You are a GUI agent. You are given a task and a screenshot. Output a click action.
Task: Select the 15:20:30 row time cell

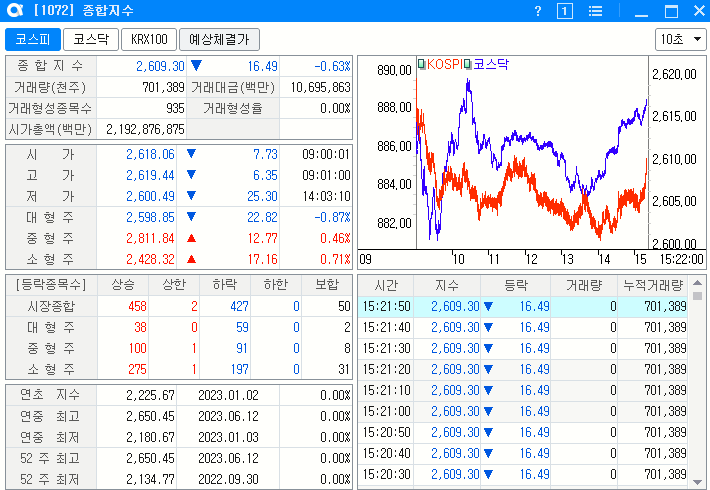[x=386, y=474]
